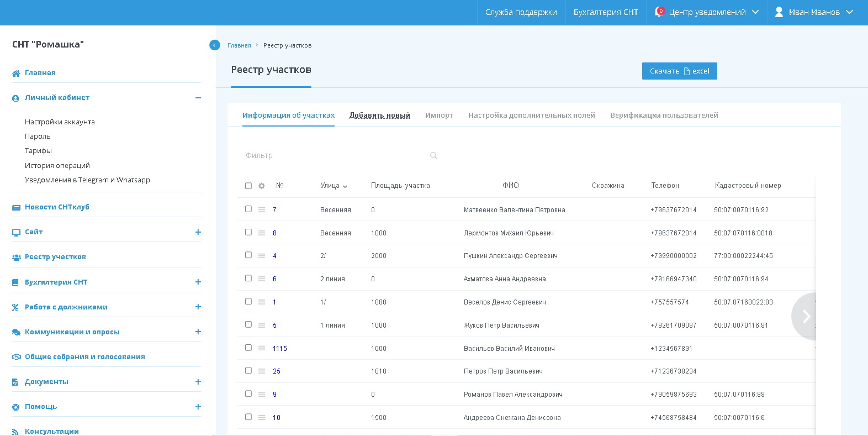The width and height of the screenshot is (868, 436).
Task: Open the Добавить новый tab
Action: point(380,115)
